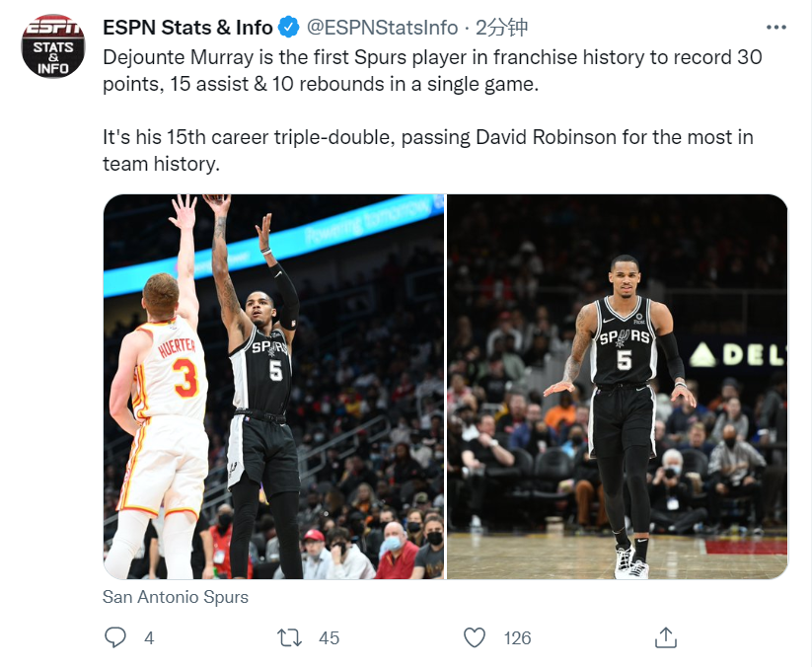The width and height of the screenshot is (812, 667).
Task: Open the three-dot more options menu
Action: [x=776, y=28]
